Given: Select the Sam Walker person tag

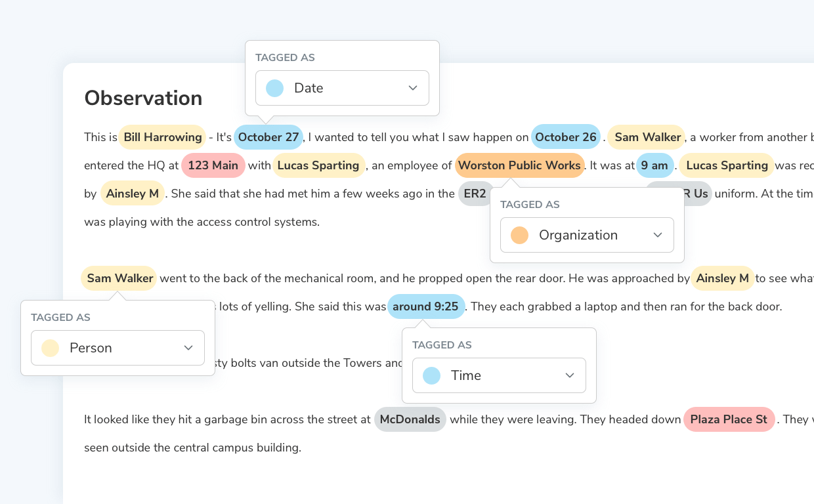Looking at the screenshot, I should [x=647, y=137].
